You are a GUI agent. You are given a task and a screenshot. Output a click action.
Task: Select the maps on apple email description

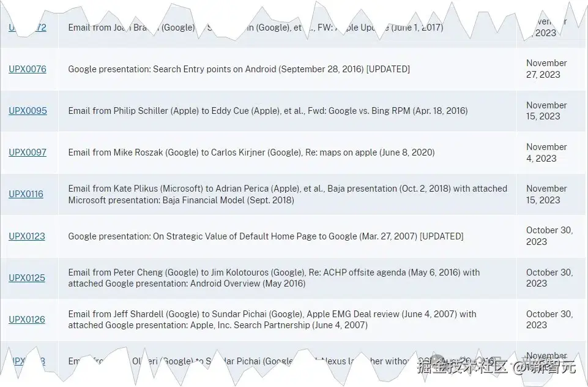click(251, 152)
